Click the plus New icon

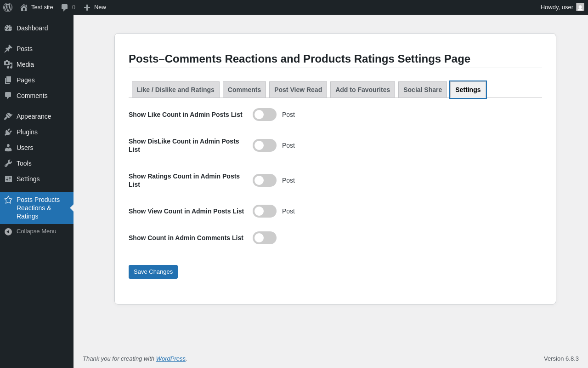click(x=87, y=7)
